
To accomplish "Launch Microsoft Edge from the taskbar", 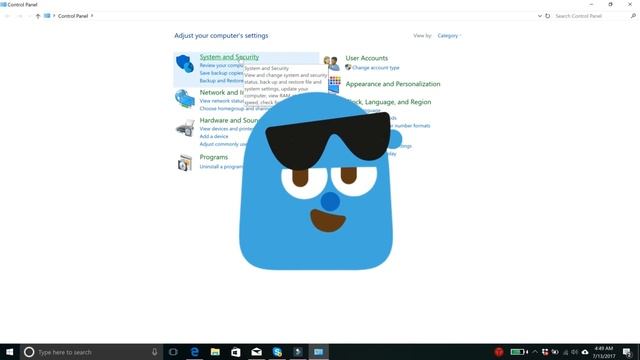I will click(195, 352).
